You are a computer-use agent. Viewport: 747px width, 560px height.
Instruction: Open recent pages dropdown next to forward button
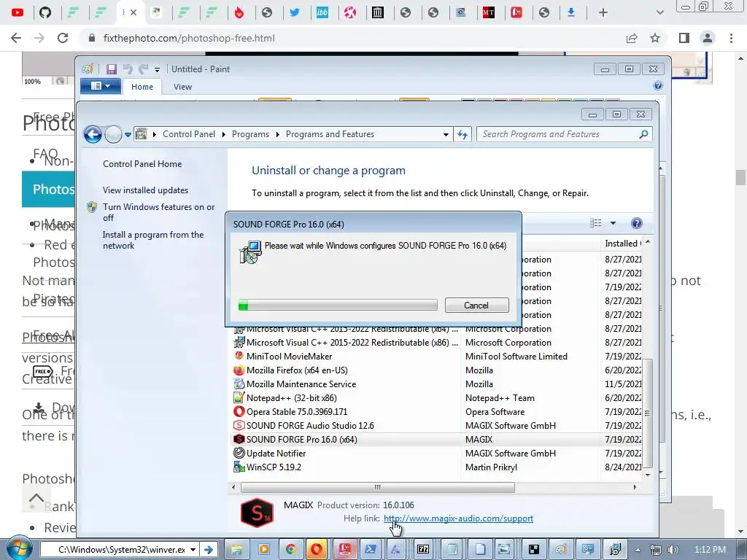(128, 135)
